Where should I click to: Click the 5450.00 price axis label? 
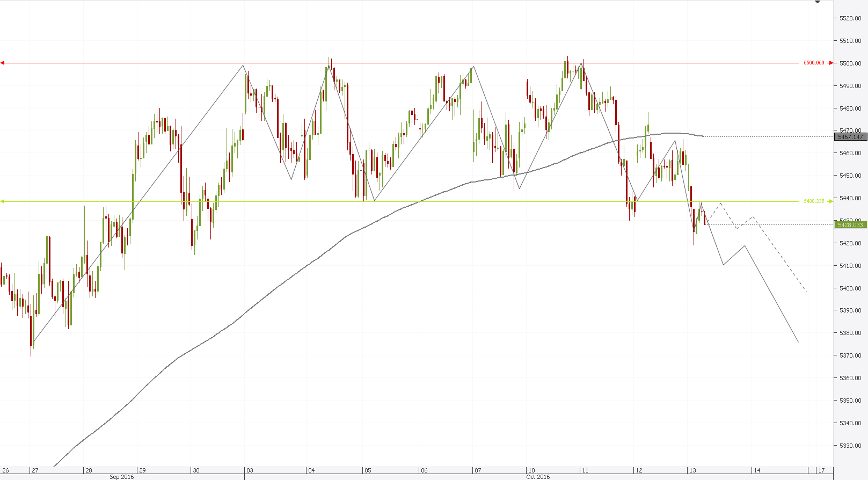click(x=850, y=176)
